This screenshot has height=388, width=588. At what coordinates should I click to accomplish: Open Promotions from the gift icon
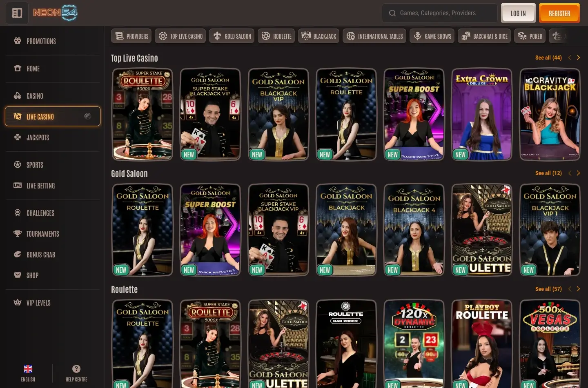(18, 41)
